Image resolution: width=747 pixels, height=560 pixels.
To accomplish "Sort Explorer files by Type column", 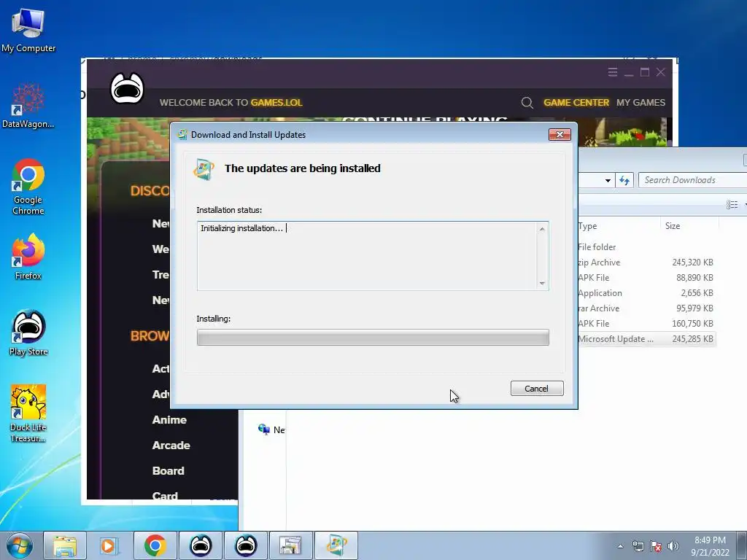I will coord(619,226).
